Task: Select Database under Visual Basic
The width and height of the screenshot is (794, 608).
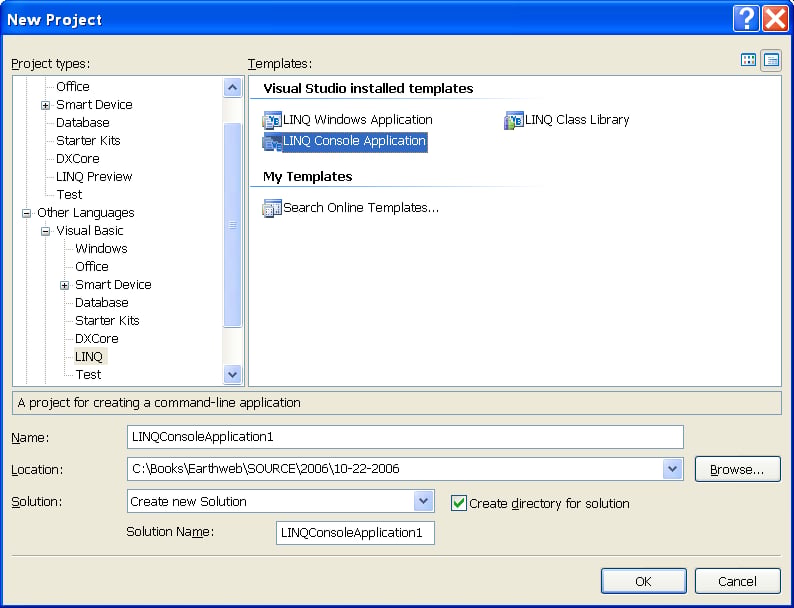Action: tap(101, 303)
